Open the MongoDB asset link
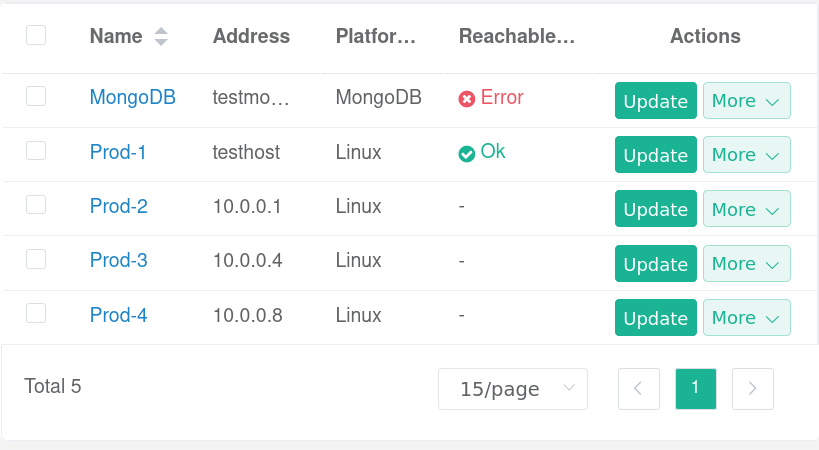The image size is (819, 450). click(x=133, y=98)
